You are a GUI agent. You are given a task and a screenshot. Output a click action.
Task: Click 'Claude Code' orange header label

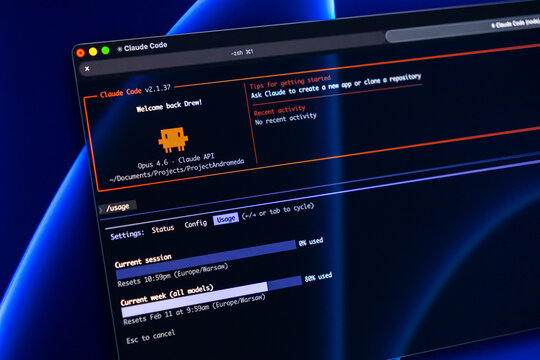pyautogui.click(x=121, y=92)
